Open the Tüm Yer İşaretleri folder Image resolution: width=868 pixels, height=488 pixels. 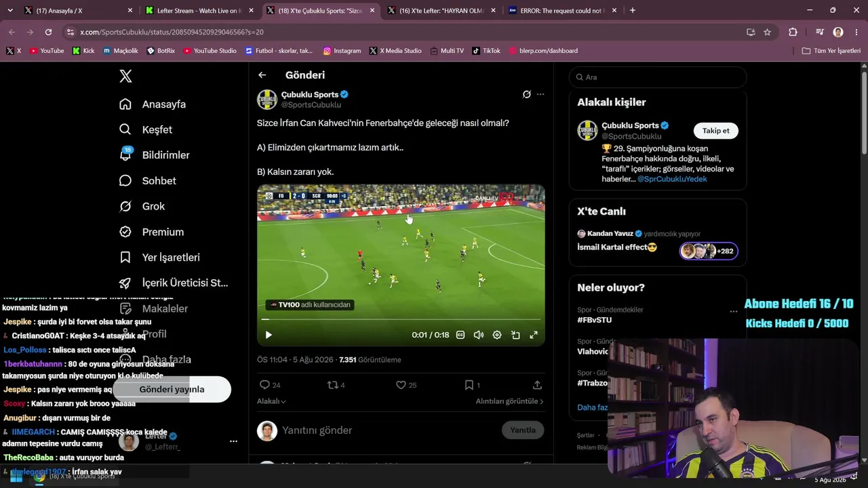point(831,51)
